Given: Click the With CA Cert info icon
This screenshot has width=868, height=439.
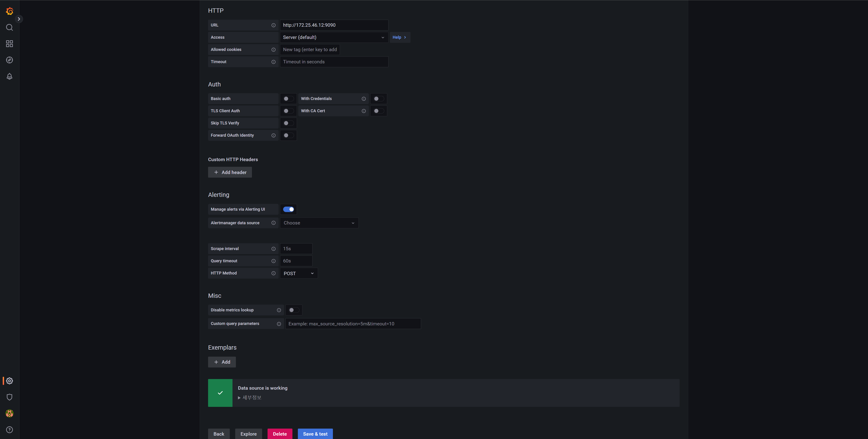Looking at the screenshot, I should point(364,111).
